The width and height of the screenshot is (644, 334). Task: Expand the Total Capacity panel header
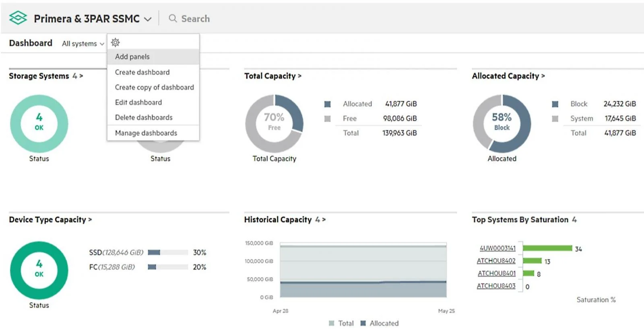272,76
